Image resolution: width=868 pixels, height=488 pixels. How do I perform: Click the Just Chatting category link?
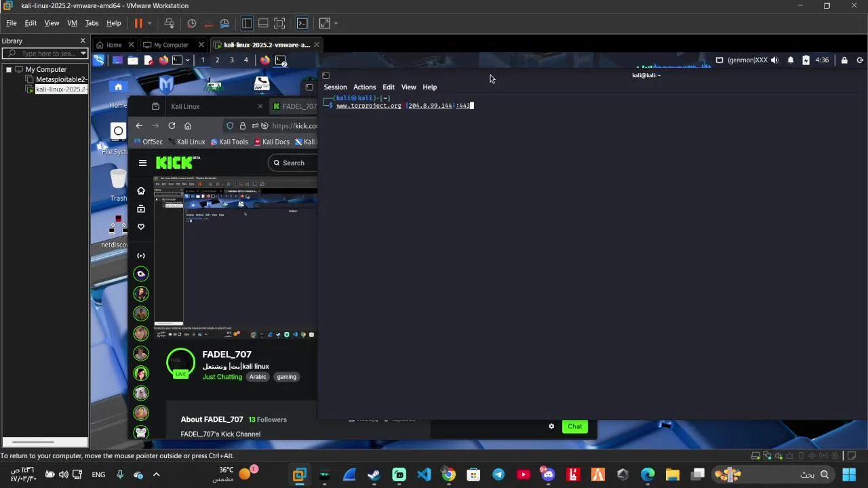[222, 377]
